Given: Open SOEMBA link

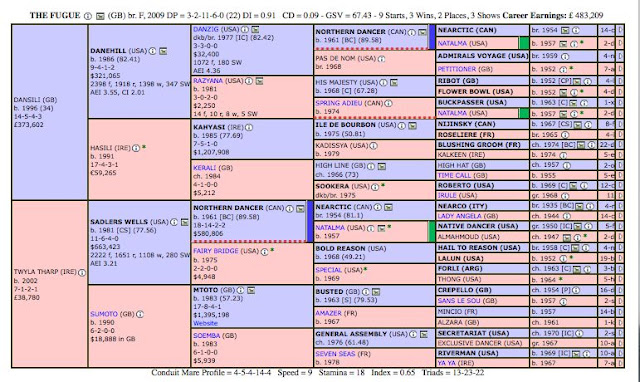Looking at the screenshot, I should (x=206, y=335).
